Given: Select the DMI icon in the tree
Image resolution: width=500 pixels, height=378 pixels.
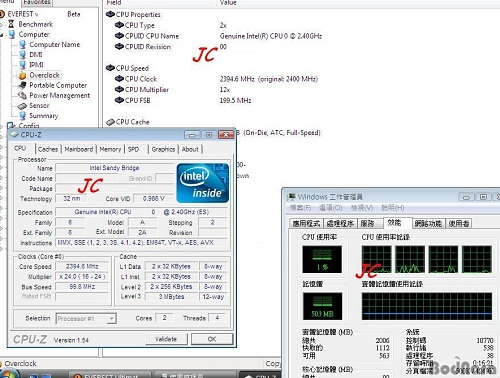Looking at the screenshot, I should tap(23, 54).
